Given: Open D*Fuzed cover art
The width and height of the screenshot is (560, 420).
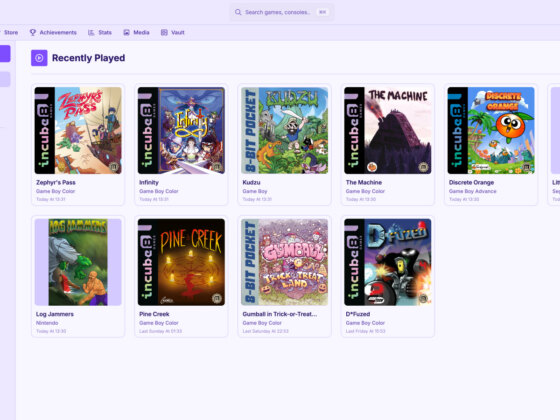Looking at the screenshot, I should [388, 262].
